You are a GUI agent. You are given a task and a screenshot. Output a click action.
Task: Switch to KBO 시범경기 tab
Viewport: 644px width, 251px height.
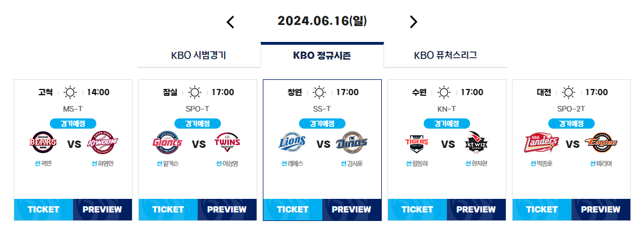click(199, 56)
